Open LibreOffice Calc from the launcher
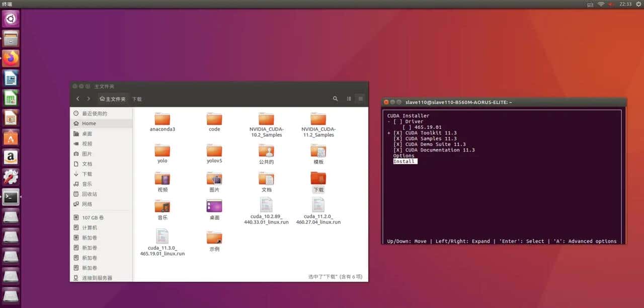Viewport: 644px width, 308px height. (x=11, y=97)
